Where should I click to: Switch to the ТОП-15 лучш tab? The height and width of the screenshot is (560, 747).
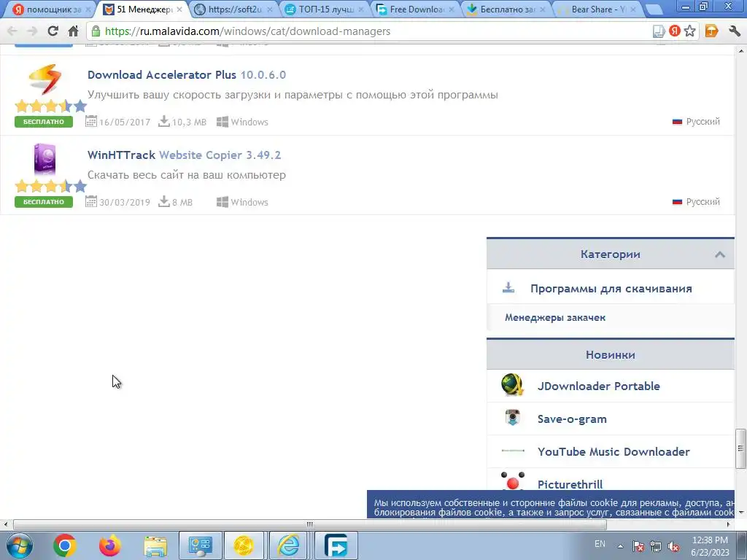(325, 9)
